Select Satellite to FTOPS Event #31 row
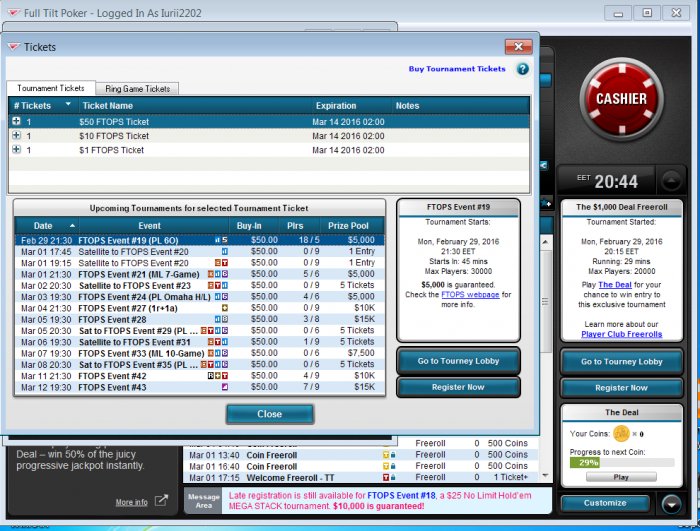Viewport: 700px width, 531px height. tap(200, 342)
